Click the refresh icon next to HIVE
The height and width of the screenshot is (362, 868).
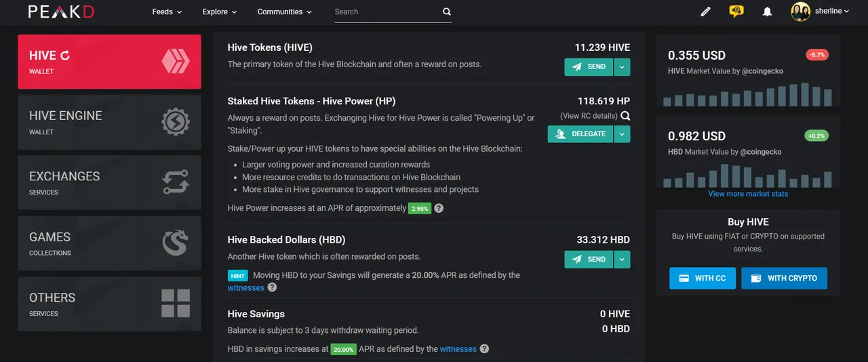pyautogui.click(x=65, y=56)
